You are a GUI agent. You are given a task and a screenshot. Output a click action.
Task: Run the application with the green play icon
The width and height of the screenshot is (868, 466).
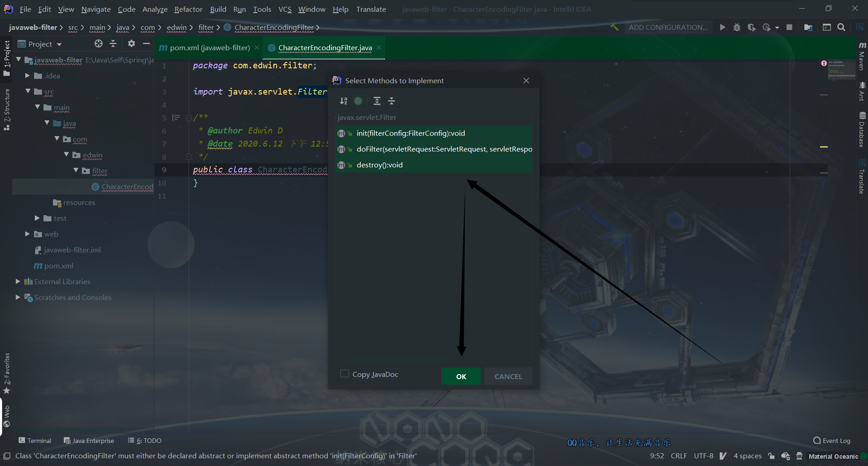(722, 27)
